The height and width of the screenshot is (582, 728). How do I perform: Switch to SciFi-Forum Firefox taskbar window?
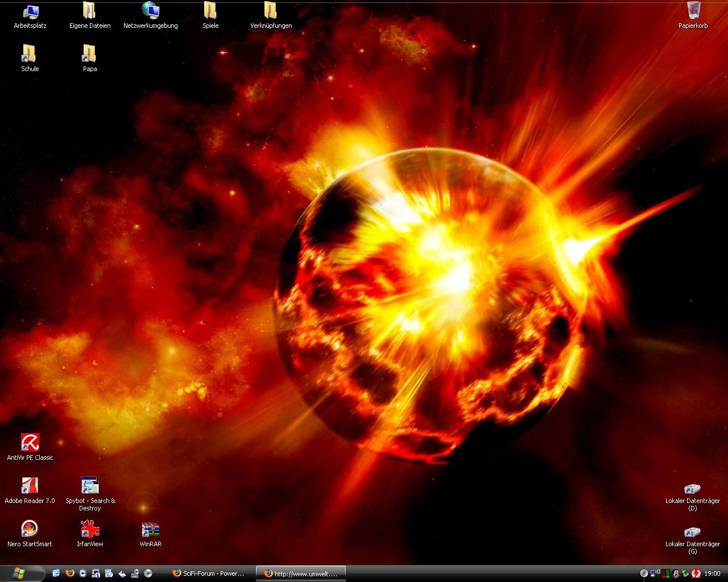click(209, 573)
